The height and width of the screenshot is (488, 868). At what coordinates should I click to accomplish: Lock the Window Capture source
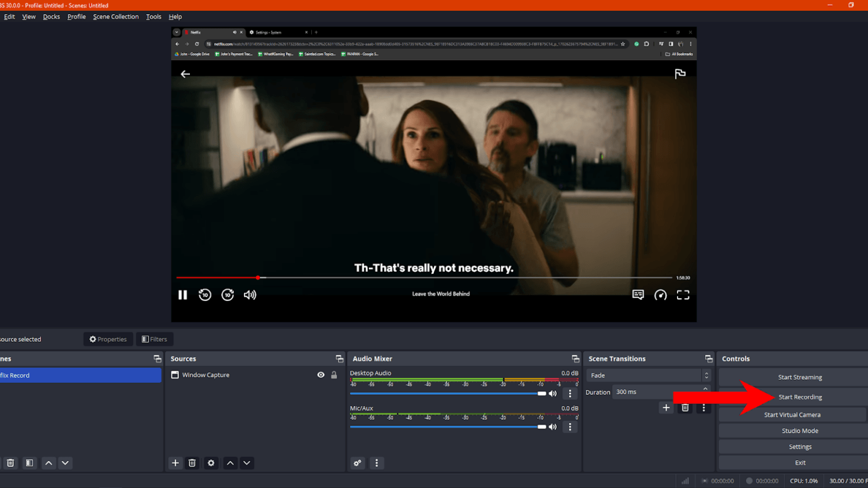click(334, 374)
